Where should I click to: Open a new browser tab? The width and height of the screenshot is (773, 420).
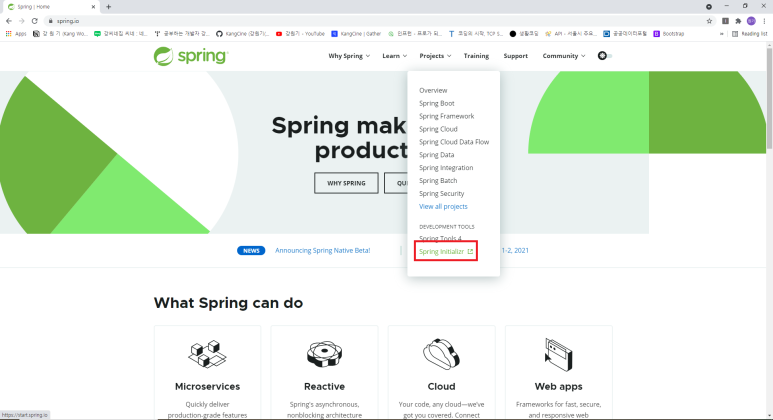pos(108,6)
